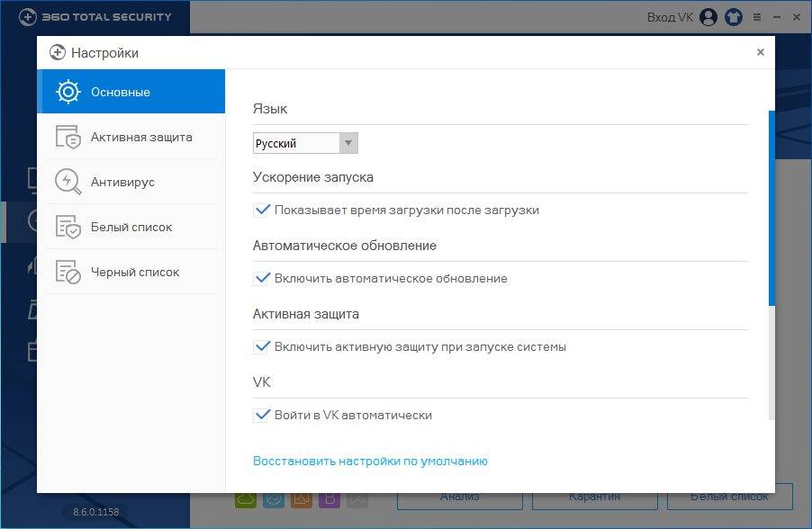Viewport: 812px width, 529px height.
Task: Click the 360 Total Security logo in main window
Action: 95,17
